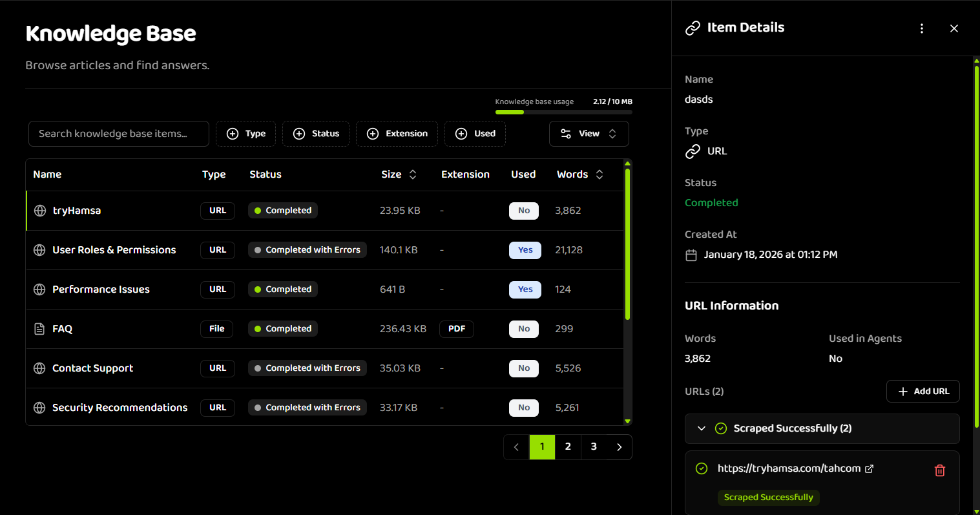This screenshot has height=515, width=980.
Task: Click the Yes badge for Performance Issues
Action: (x=525, y=289)
